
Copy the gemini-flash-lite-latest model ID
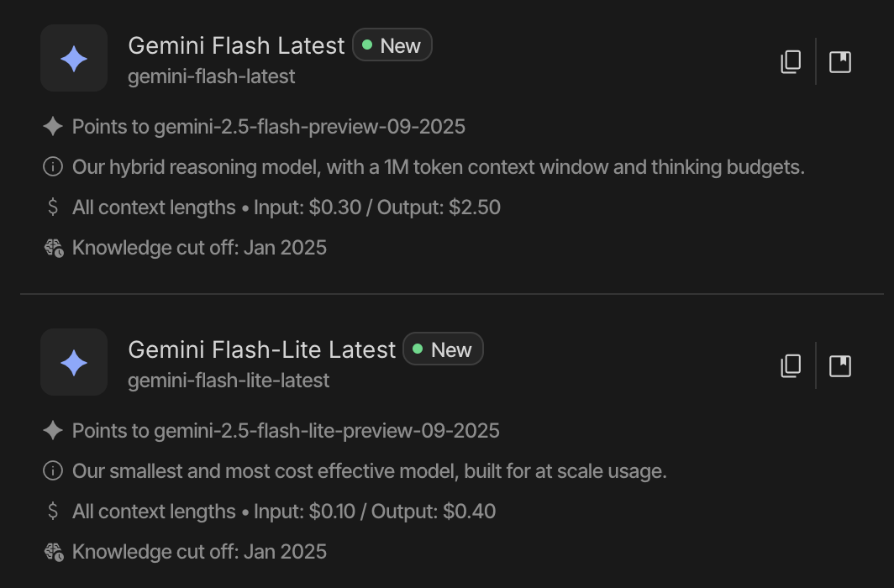[791, 366]
